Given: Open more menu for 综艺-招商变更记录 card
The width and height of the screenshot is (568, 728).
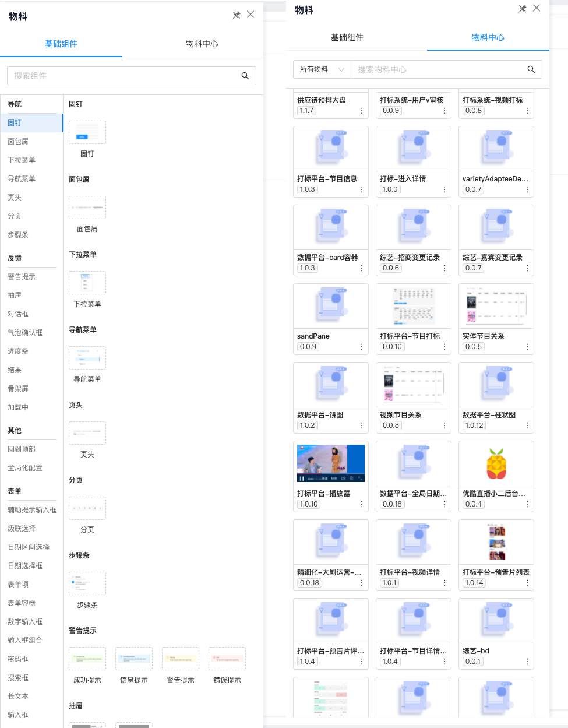Looking at the screenshot, I should [444, 268].
